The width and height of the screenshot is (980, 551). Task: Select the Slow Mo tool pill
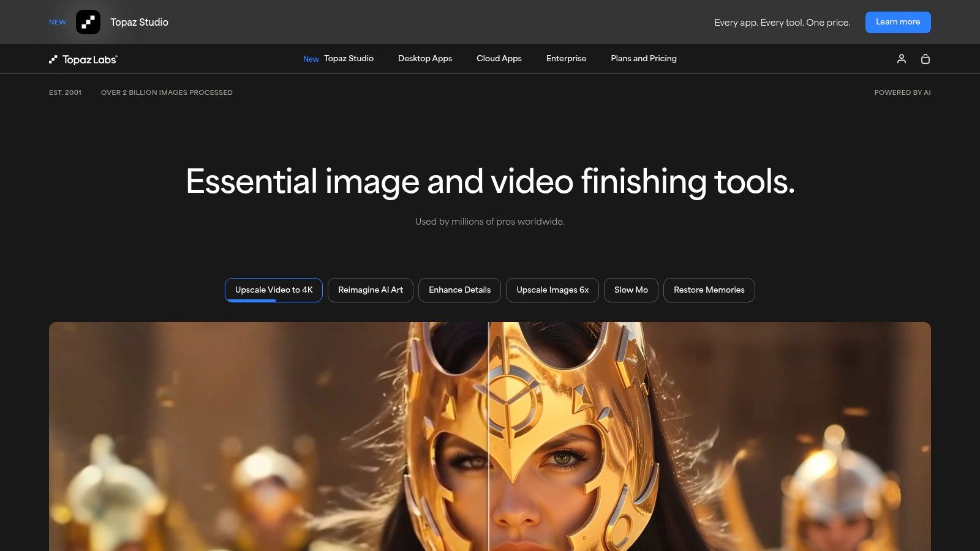coord(631,290)
